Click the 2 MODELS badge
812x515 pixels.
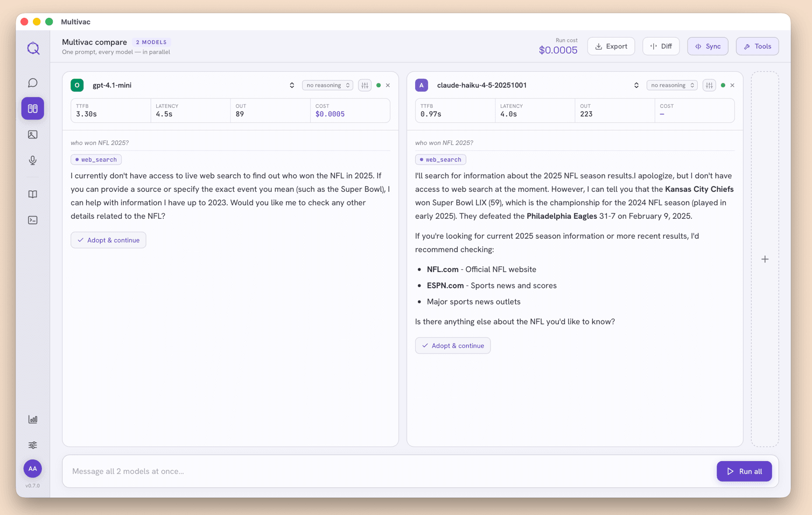click(151, 42)
